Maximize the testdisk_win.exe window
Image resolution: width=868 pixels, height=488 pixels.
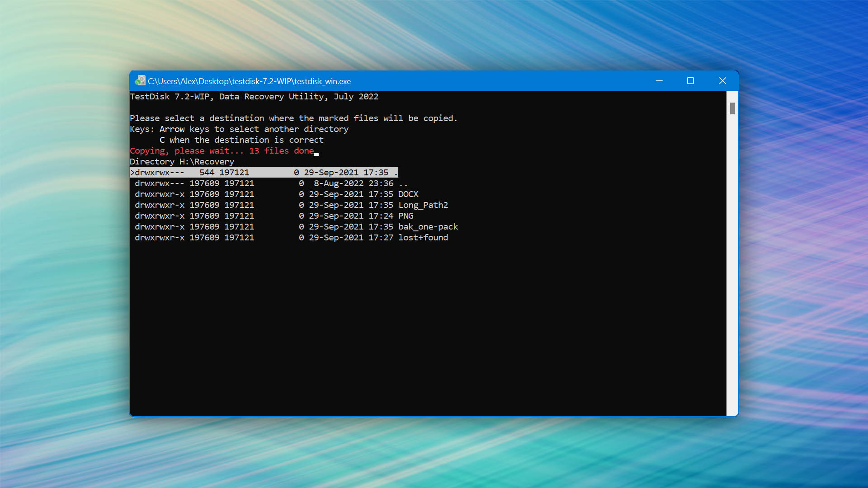(x=690, y=81)
